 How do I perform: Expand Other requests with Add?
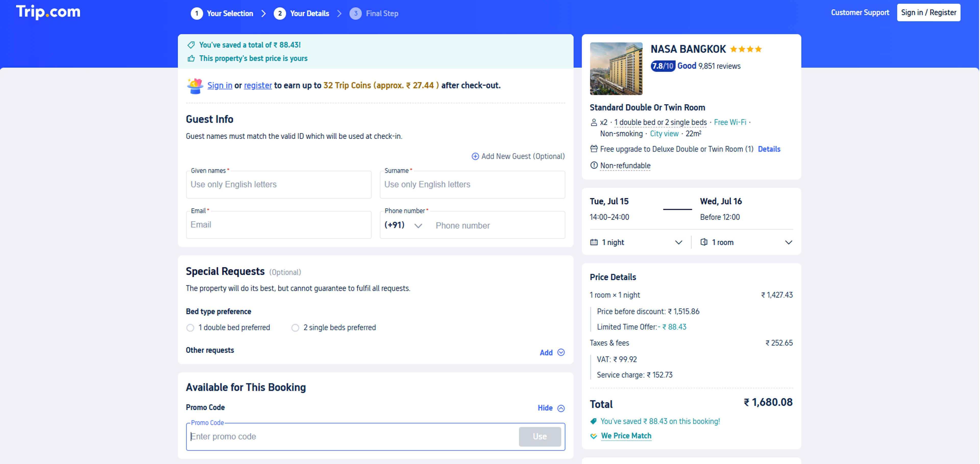click(x=552, y=352)
